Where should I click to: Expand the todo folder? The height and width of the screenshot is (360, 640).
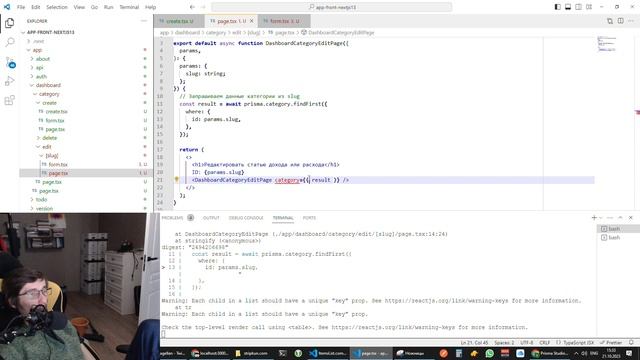coord(41,200)
